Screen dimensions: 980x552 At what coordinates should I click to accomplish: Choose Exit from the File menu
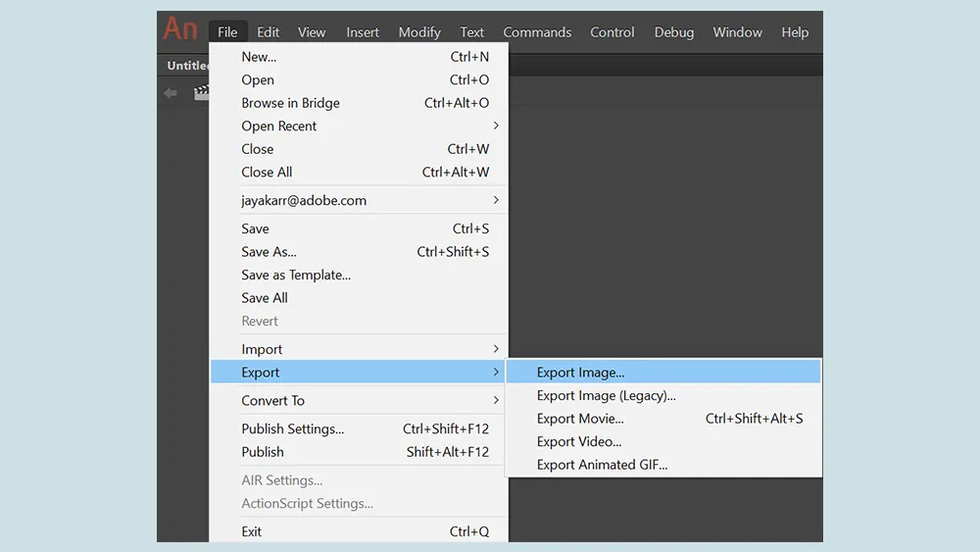[360, 531]
